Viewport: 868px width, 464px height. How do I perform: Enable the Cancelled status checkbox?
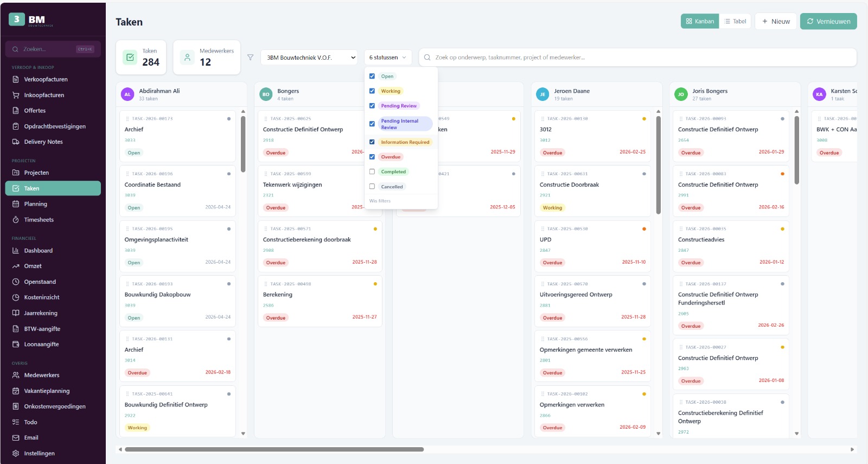[x=372, y=187]
